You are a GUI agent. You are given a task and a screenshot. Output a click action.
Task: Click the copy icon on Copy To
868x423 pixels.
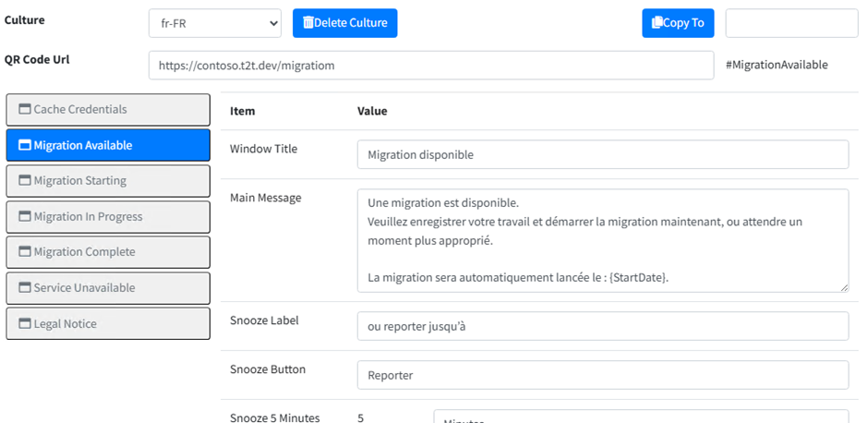(657, 23)
